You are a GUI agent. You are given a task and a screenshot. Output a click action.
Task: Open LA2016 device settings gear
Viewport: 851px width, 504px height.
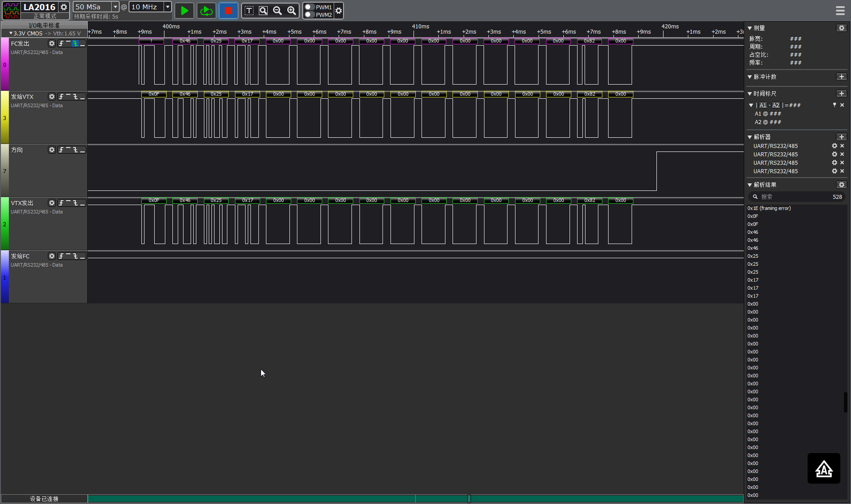(64, 7)
